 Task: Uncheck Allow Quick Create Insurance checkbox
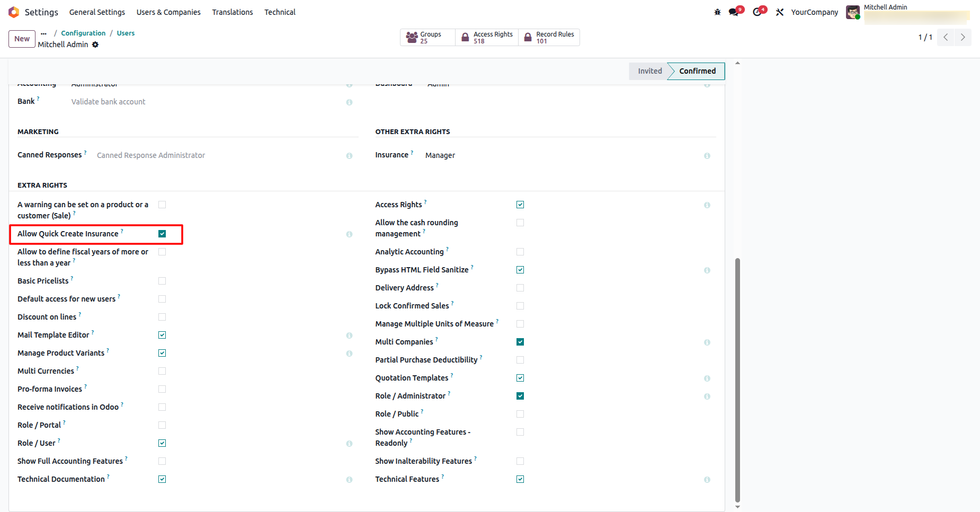162,234
